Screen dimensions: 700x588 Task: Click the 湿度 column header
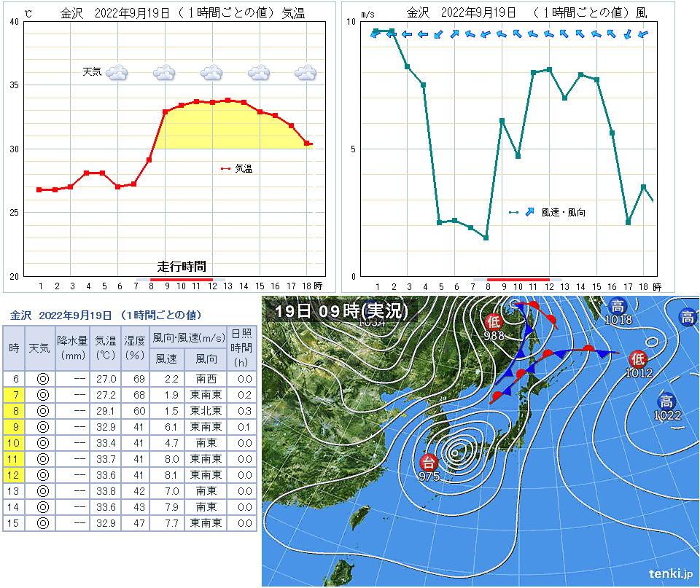[134, 347]
